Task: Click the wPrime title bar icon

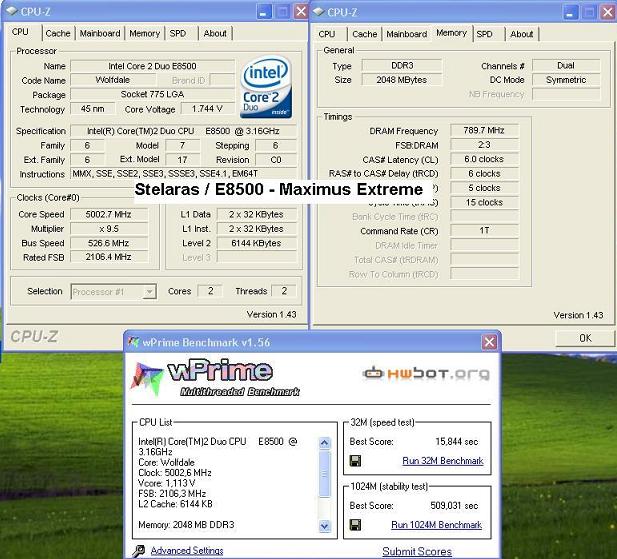Action: 134,342
